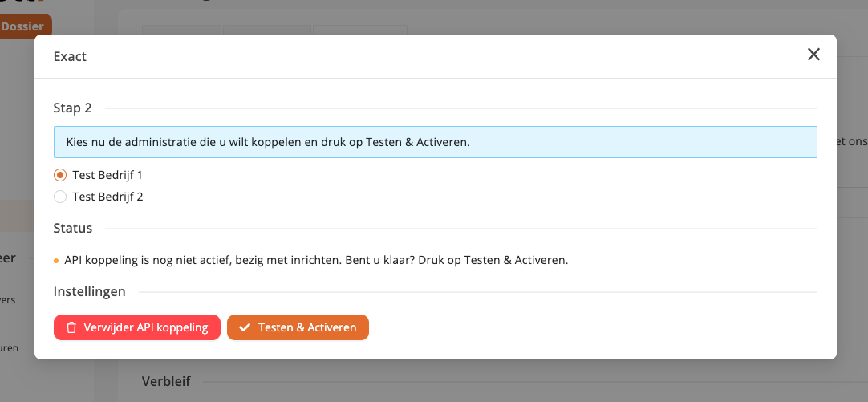
Task: Click the 'Stap 2' section heading
Action: coord(73,108)
